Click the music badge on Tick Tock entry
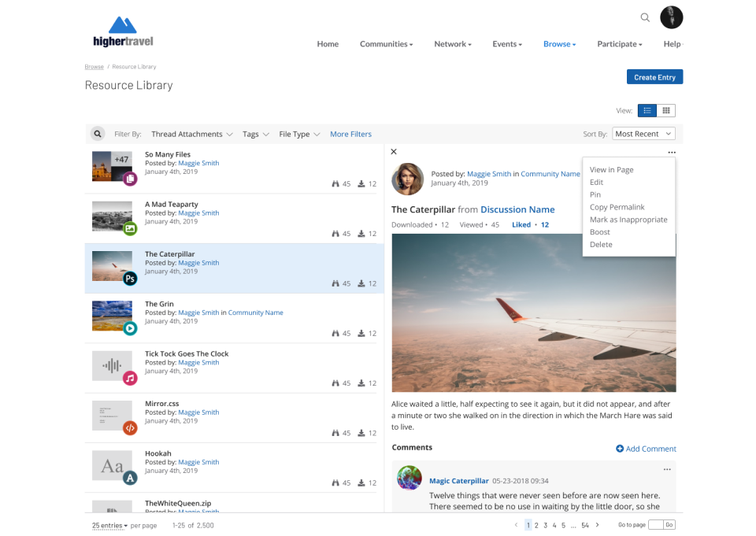The height and width of the screenshot is (536, 756). (x=130, y=379)
